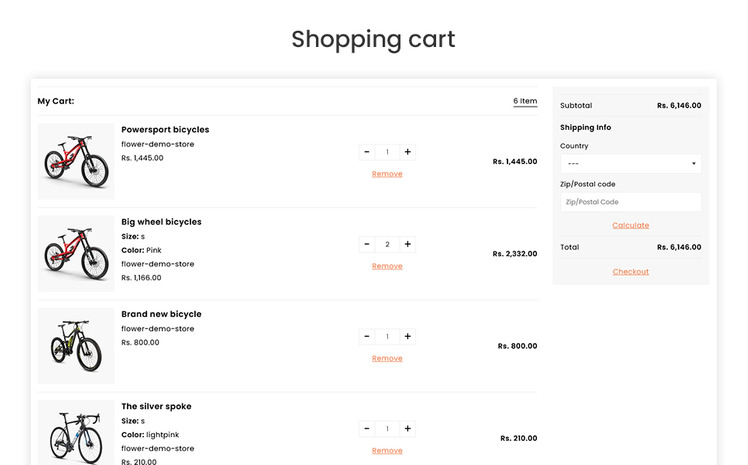Open The silver spoke product title
Screen dimensions: 748x465
tap(156, 406)
